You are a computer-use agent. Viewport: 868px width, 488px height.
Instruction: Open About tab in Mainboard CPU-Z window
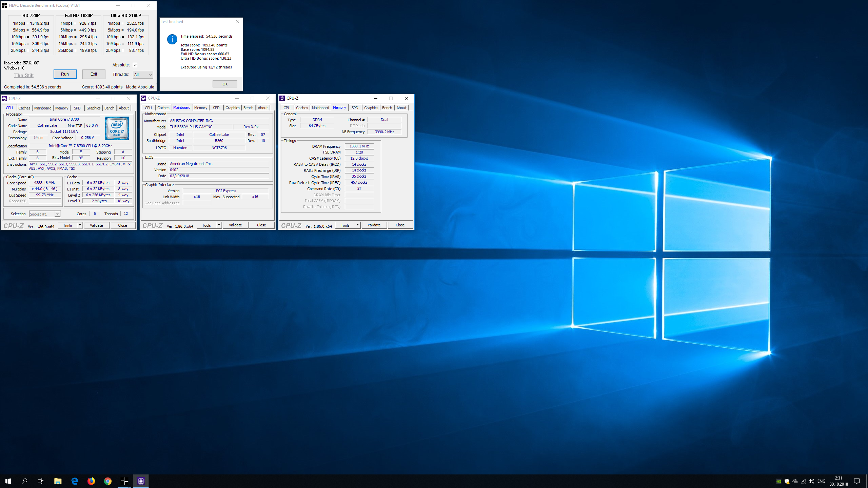pyautogui.click(x=263, y=108)
